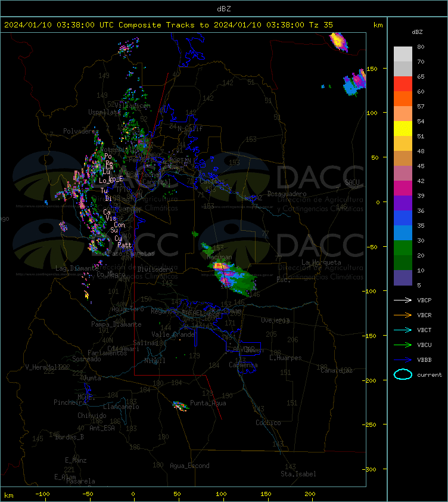Screen dimensions: 448x502
Task: Click the green VBCU arrow in legend
Action: point(403,345)
